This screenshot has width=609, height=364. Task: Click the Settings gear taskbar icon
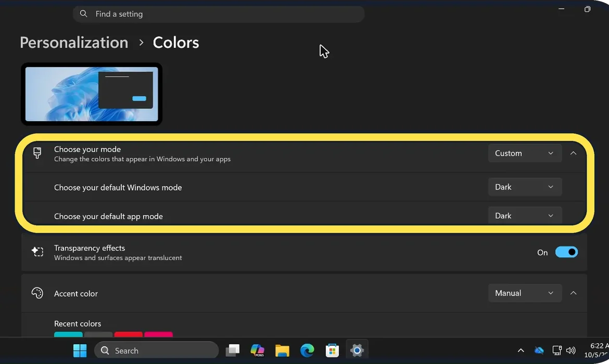[x=357, y=350]
